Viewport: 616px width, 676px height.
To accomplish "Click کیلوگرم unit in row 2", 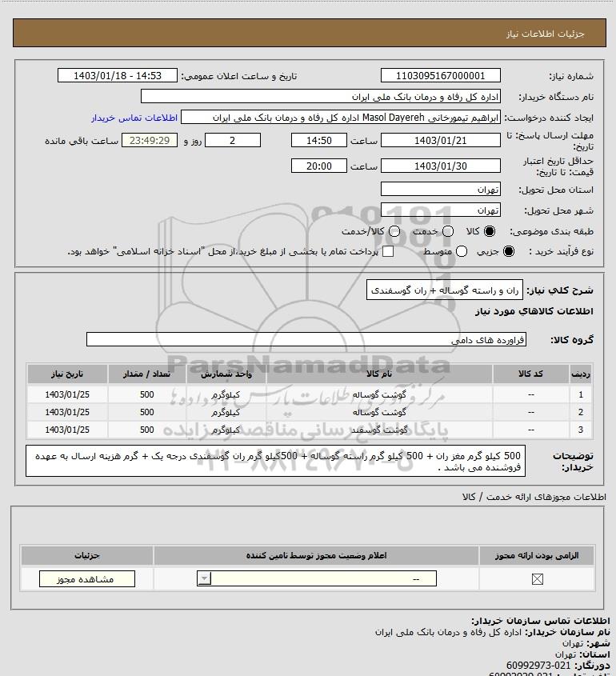I will 226,412.
